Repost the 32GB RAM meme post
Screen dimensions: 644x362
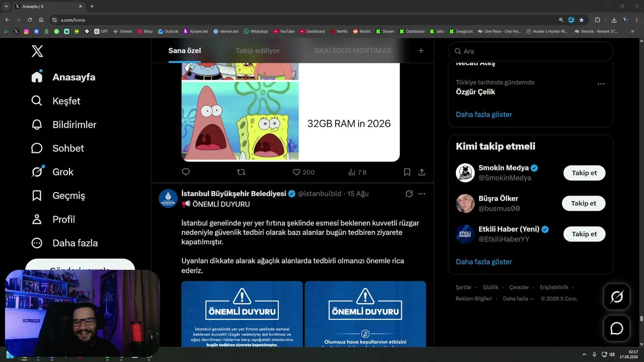coord(241,172)
